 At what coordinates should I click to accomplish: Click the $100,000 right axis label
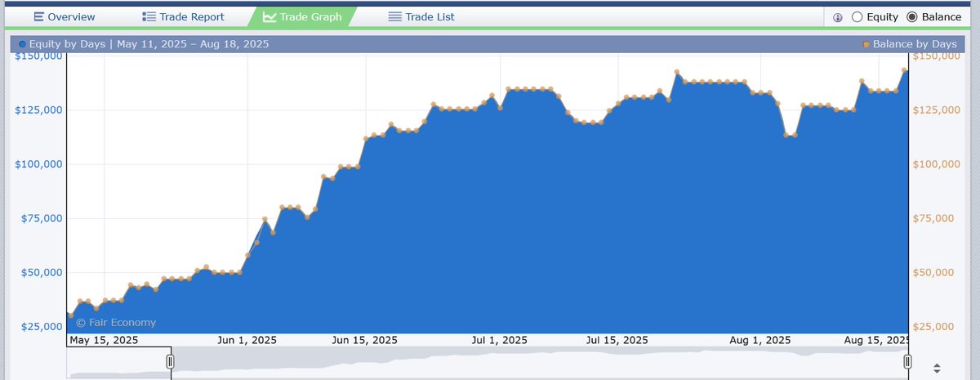pos(938,164)
